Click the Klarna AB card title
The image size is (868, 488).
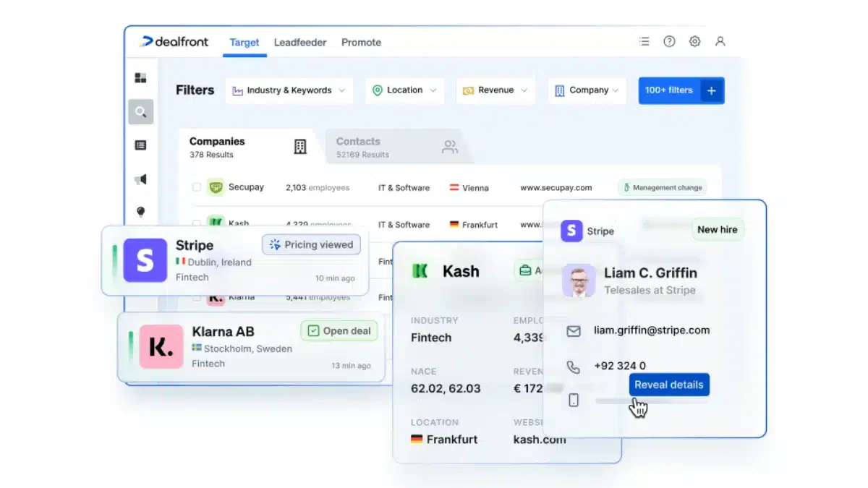tap(223, 332)
